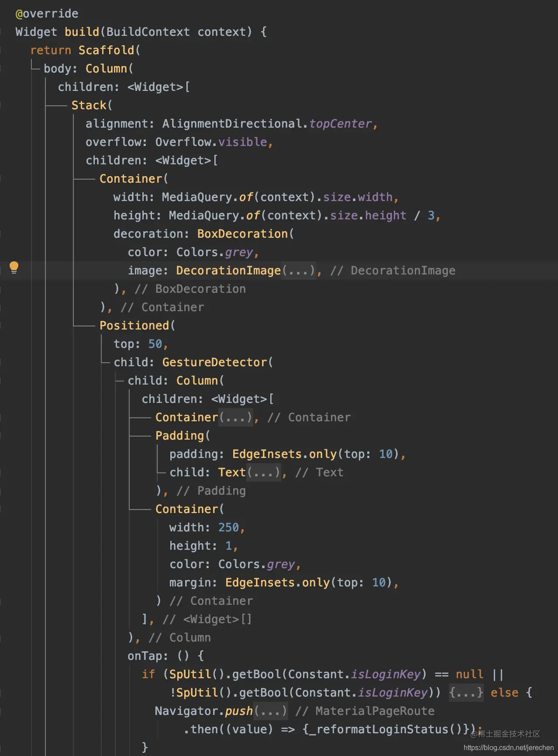Click the // Padding closing hint
558x756 pixels.
(x=211, y=491)
